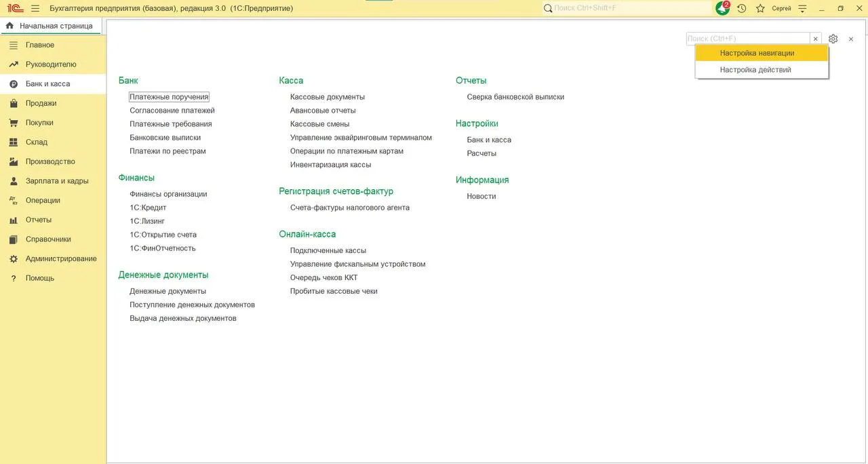Open Платежи по реестрам link

tap(167, 151)
